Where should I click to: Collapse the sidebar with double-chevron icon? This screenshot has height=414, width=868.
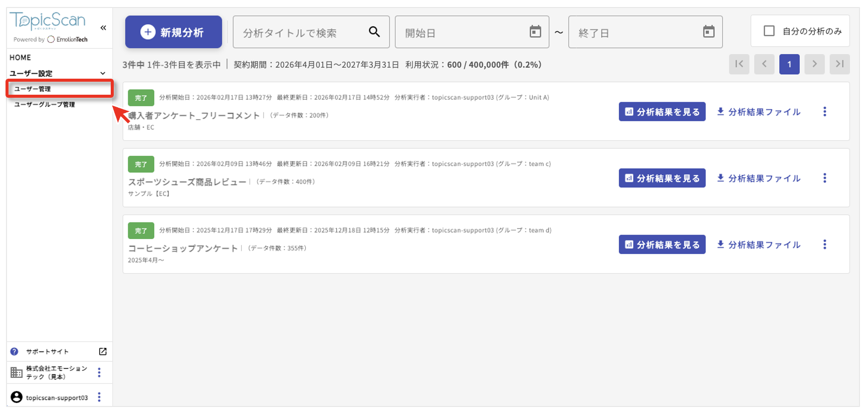(x=103, y=28)
